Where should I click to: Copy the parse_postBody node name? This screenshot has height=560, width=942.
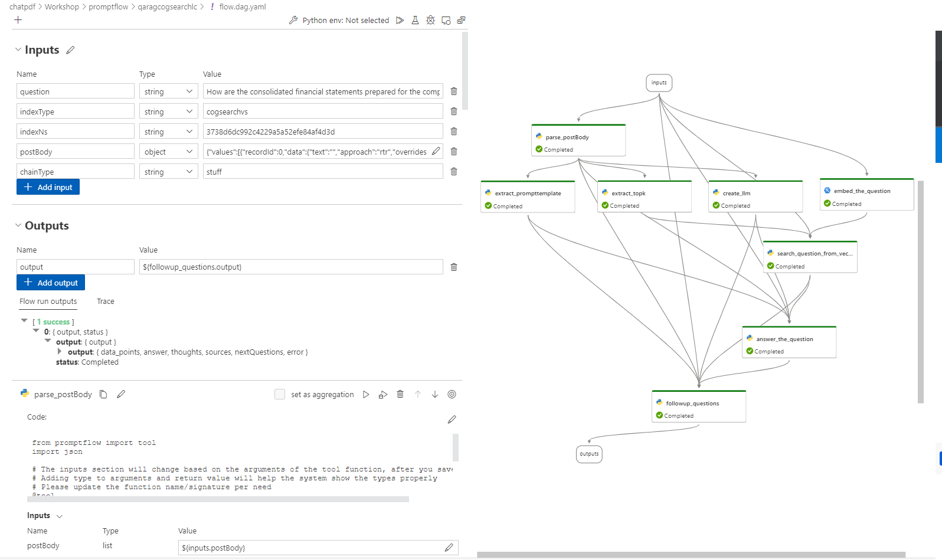tap(103, 394)
